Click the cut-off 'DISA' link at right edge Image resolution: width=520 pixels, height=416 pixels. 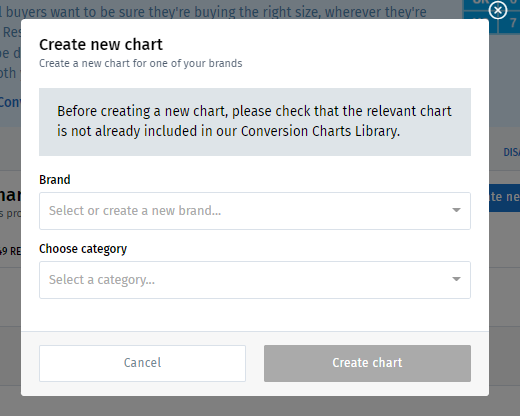(511, 152)
